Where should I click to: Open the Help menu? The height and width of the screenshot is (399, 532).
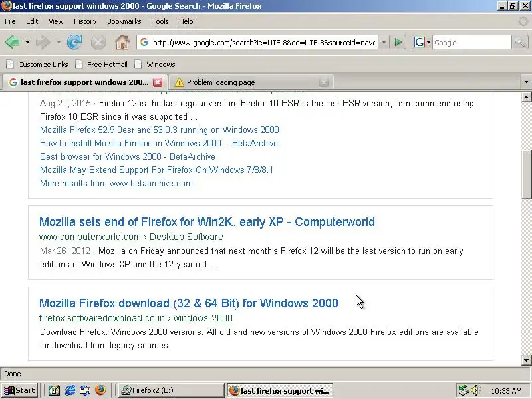coord(186,21)
